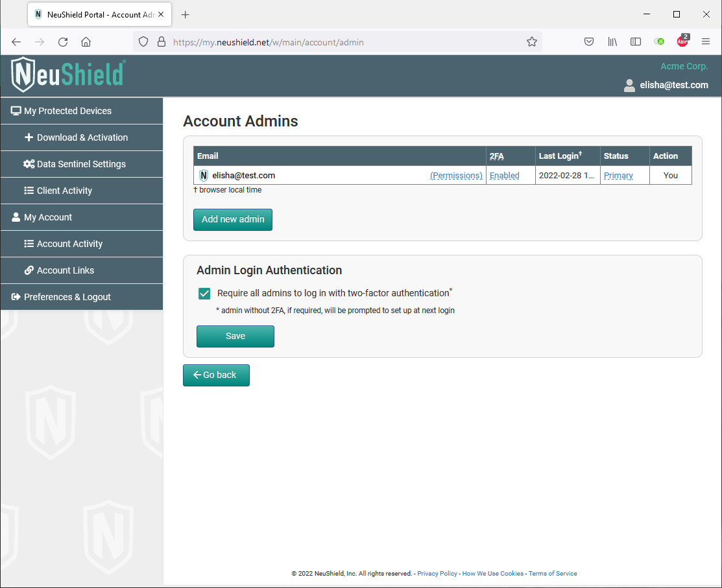This screenshot has width=722, height=588.
Task: Reload the current page
Action: click(x=63, y=42)
